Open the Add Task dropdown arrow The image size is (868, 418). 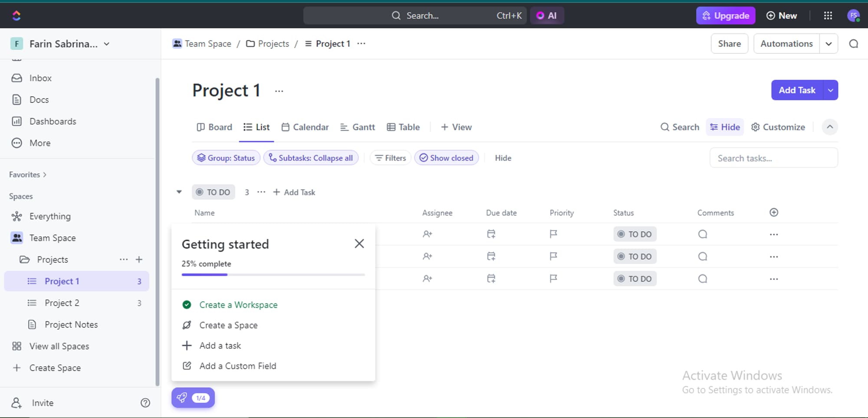click(x=831, y=90)
